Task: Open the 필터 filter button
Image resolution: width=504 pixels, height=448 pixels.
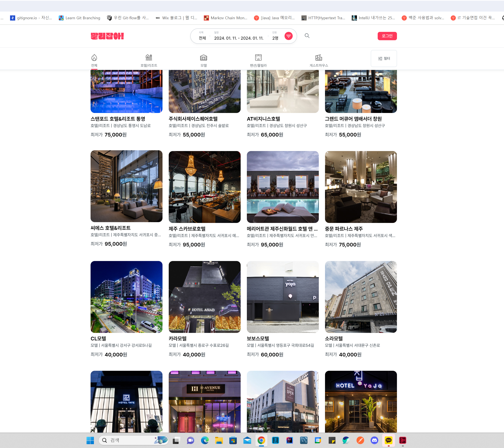Action: point(384,58)
